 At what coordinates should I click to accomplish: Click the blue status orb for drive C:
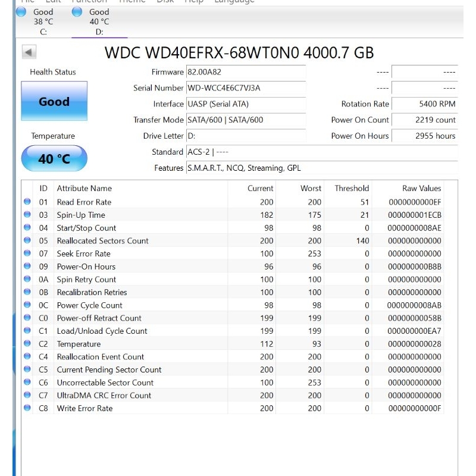click(21, 12)
